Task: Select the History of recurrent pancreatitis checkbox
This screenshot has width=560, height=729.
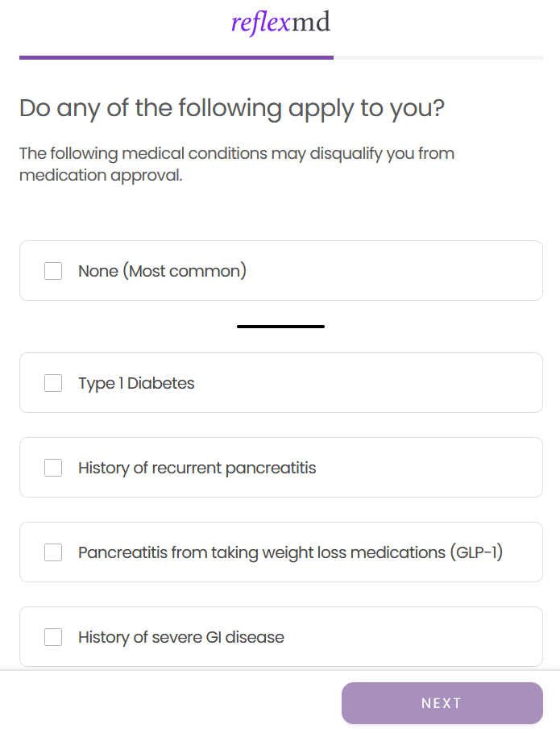Action: 53,468
